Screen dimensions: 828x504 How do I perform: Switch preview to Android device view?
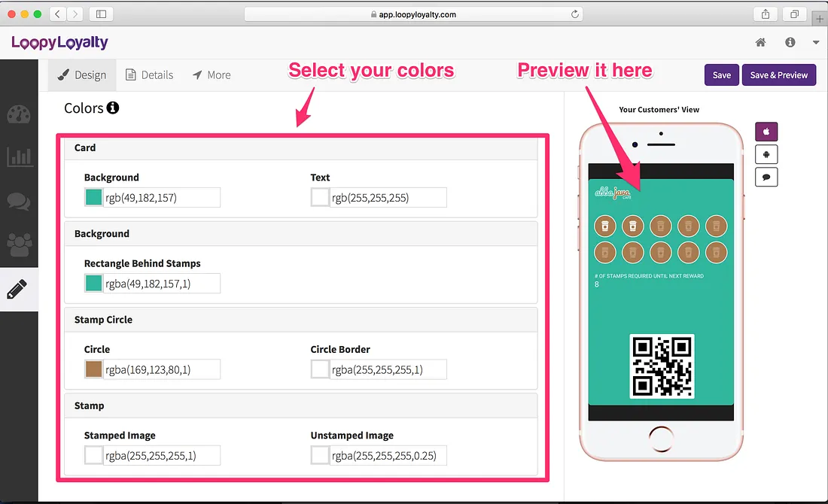click(x=766, y=154)
